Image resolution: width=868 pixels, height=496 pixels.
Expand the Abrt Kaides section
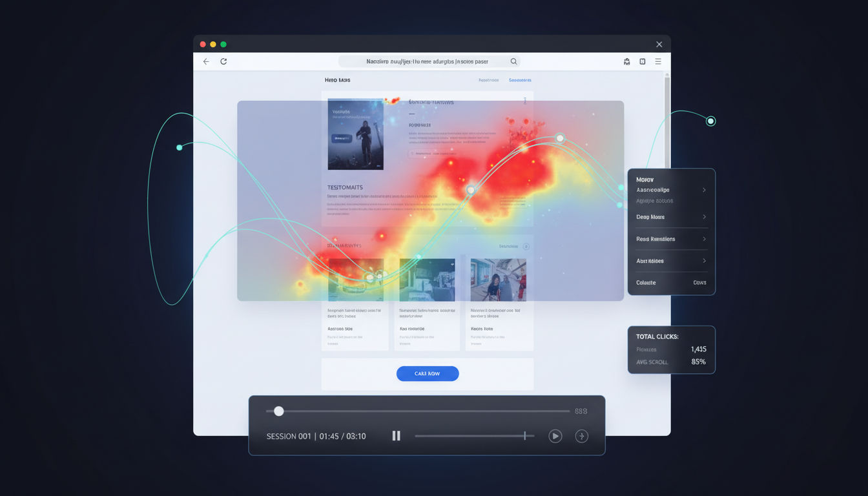point(705,260)
